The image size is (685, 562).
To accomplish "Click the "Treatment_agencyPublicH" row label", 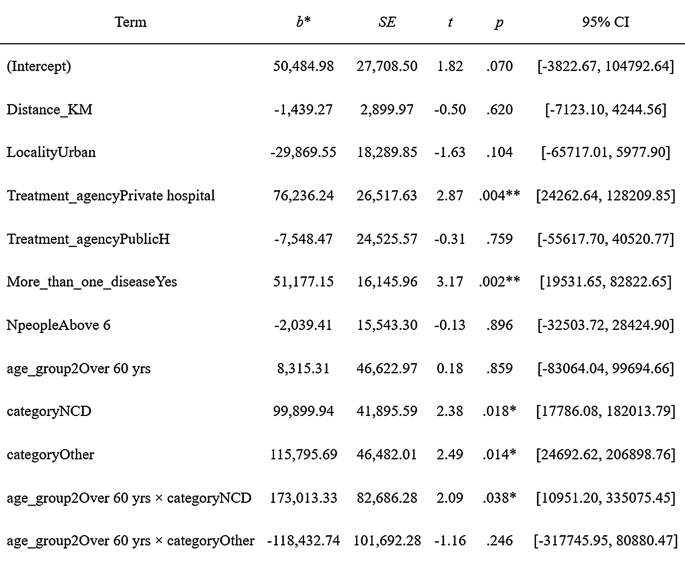I will 90,239.
